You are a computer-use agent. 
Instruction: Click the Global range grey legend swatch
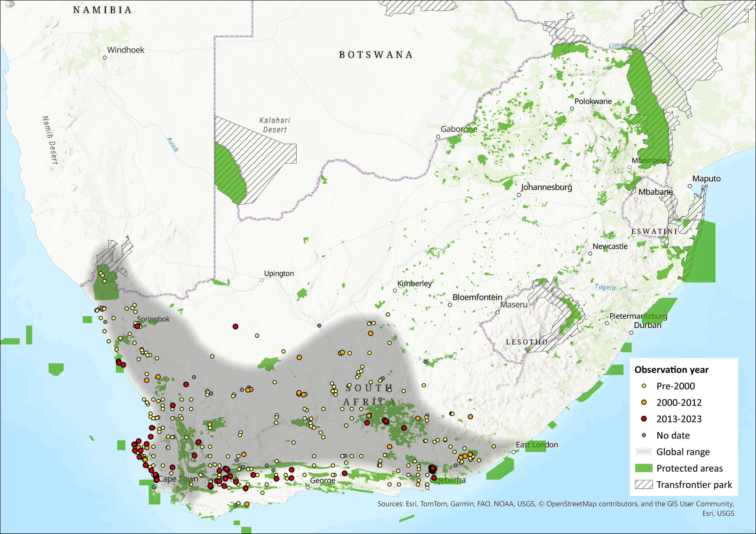click(x=644, y=452)
